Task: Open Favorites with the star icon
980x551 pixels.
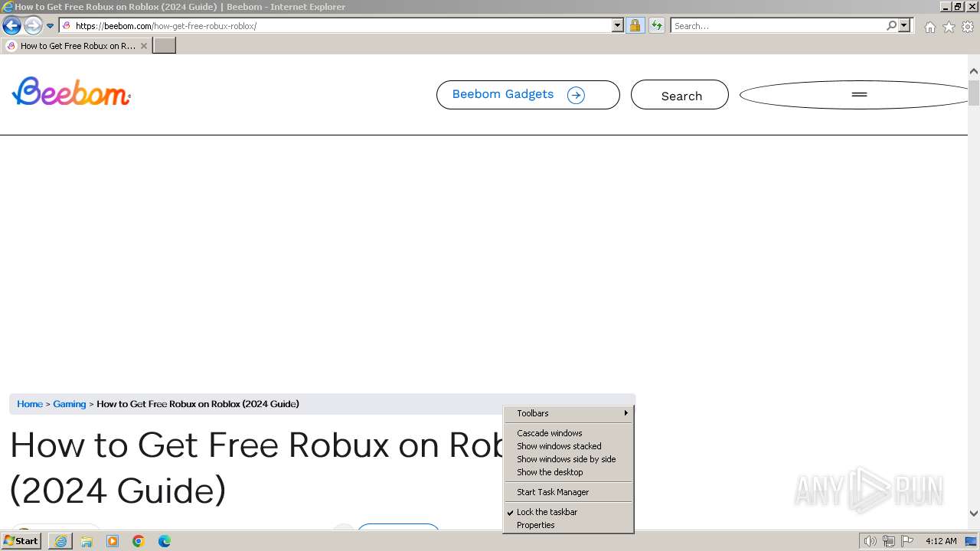Action: pos(949,27)
